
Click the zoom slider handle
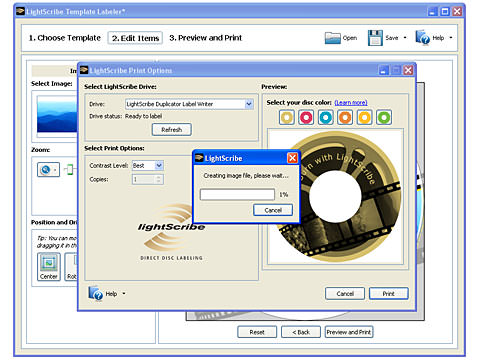click(70, 170)
